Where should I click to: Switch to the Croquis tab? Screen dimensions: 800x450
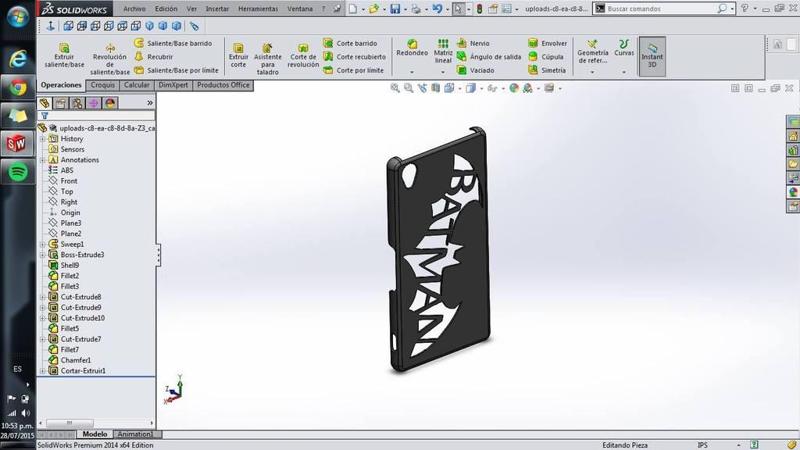(103, 85)
